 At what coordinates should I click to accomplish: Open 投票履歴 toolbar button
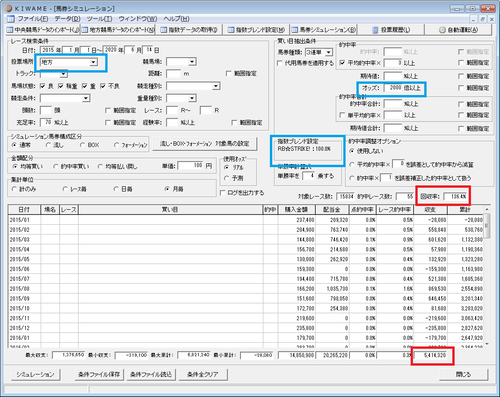coord(391,30)
